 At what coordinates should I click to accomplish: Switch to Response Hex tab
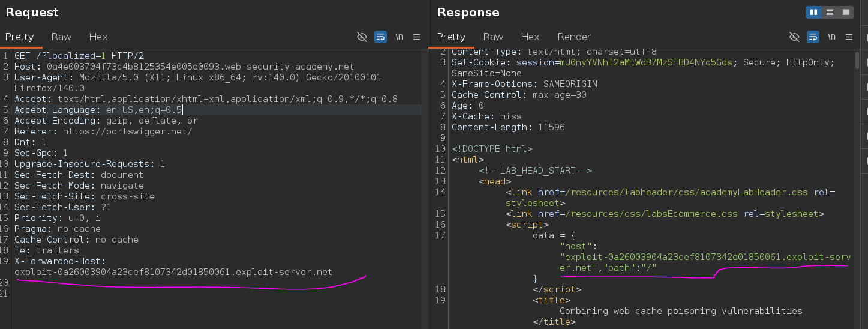coord(530,37)
